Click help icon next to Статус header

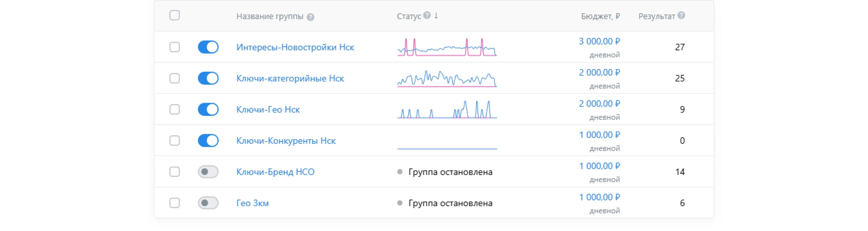tap(427, 16)
